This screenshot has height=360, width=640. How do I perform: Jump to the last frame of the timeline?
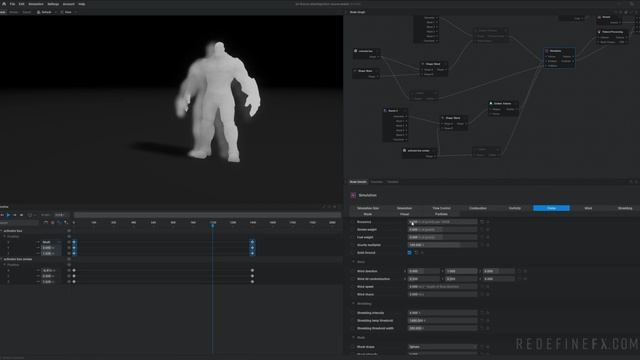[21, 215]
